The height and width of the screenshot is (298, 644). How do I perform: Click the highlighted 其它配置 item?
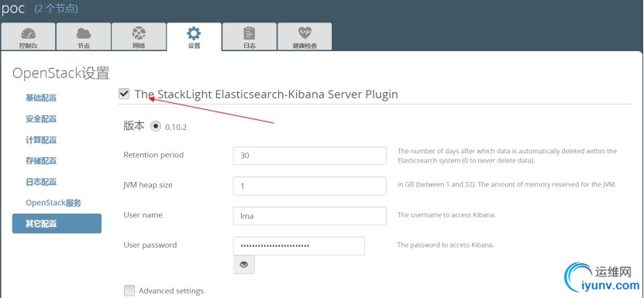coord(57,224)
